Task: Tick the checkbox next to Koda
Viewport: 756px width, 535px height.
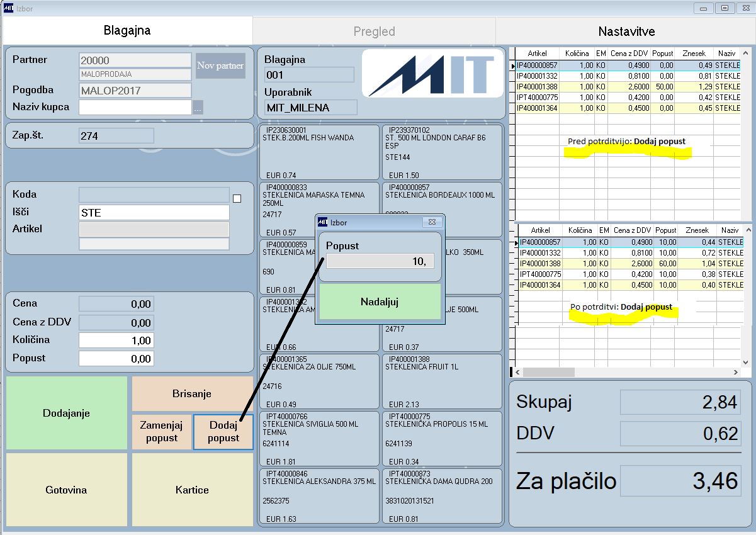Action: (x=237, y=198)
